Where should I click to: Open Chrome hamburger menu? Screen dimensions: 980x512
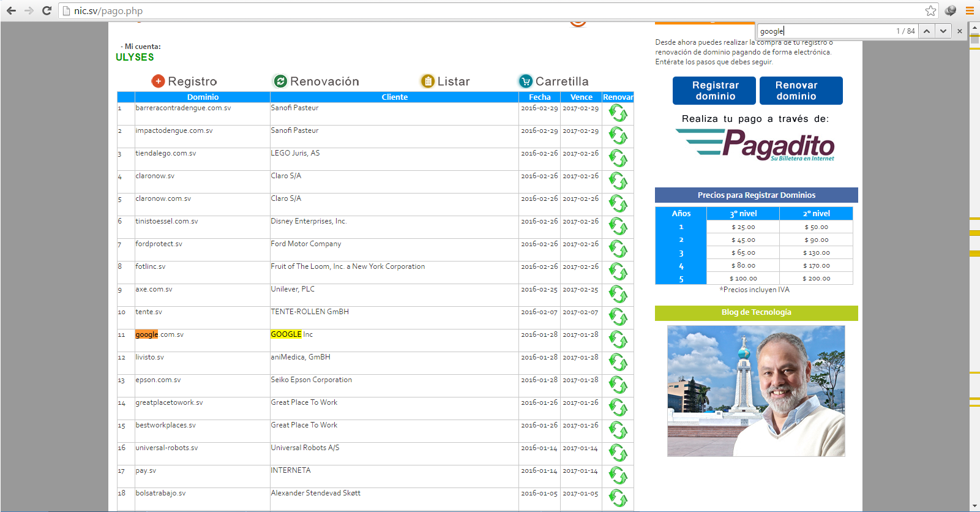pyautogui.click(x=970, y=10)
